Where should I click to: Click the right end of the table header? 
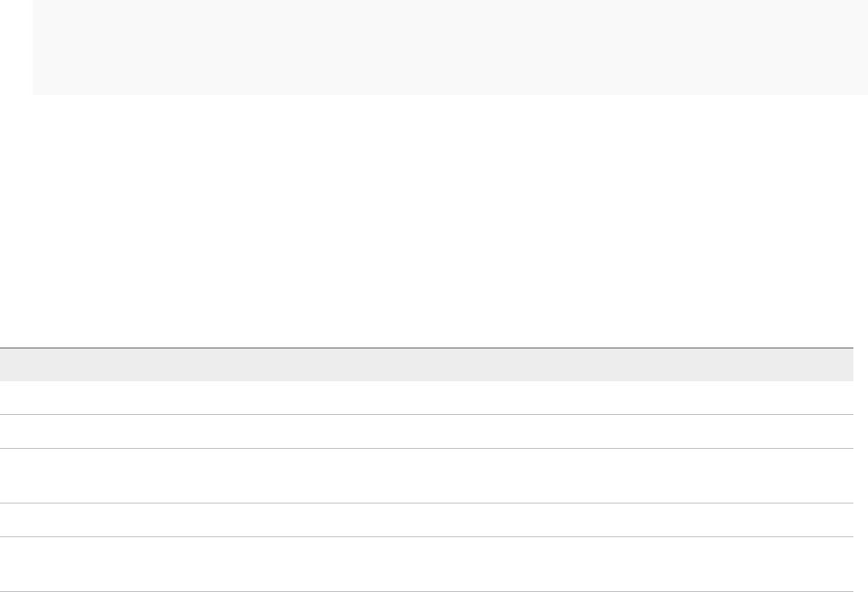(x=843, y=365)
